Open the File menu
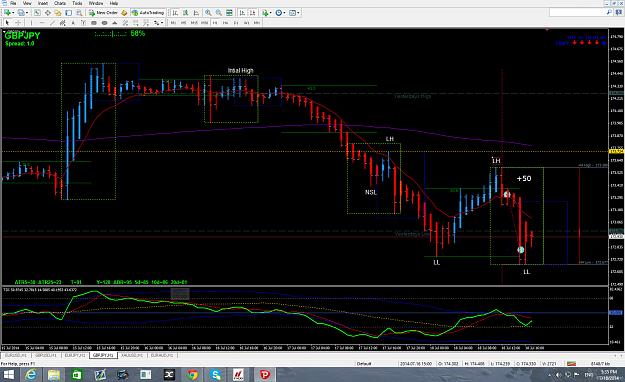The height and width of the screenshot is (382, 625). (13, 3)
